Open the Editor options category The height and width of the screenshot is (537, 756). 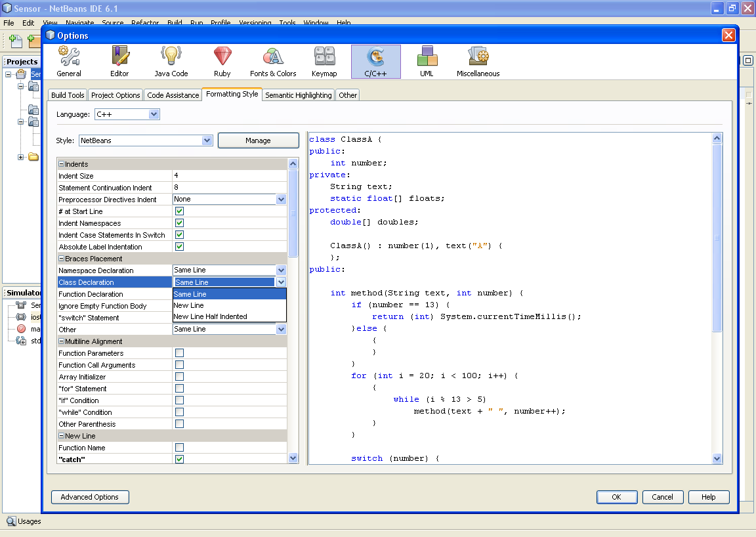coord(119,62)
